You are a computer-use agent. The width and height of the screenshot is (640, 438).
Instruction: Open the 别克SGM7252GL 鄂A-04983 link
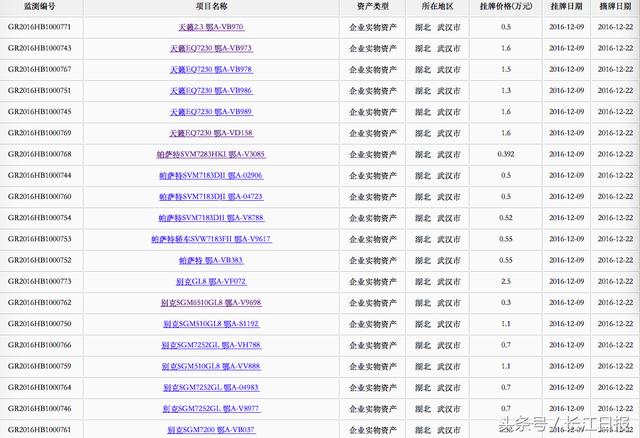pos(211,388)
